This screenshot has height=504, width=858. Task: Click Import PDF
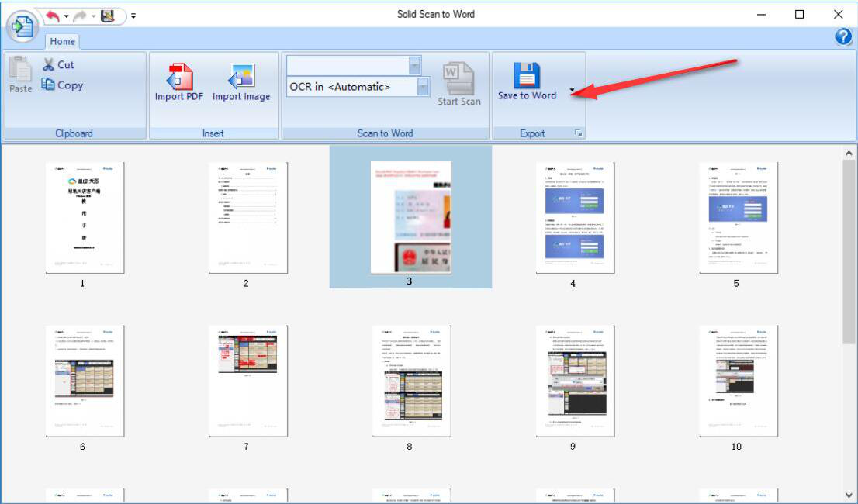pyautogui.click(x=179, y=82)
